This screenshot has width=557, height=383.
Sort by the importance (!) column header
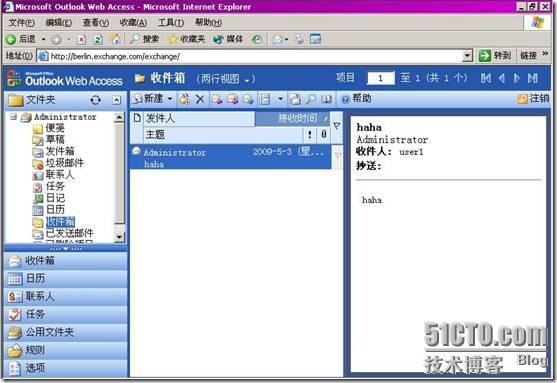point(309,134)
